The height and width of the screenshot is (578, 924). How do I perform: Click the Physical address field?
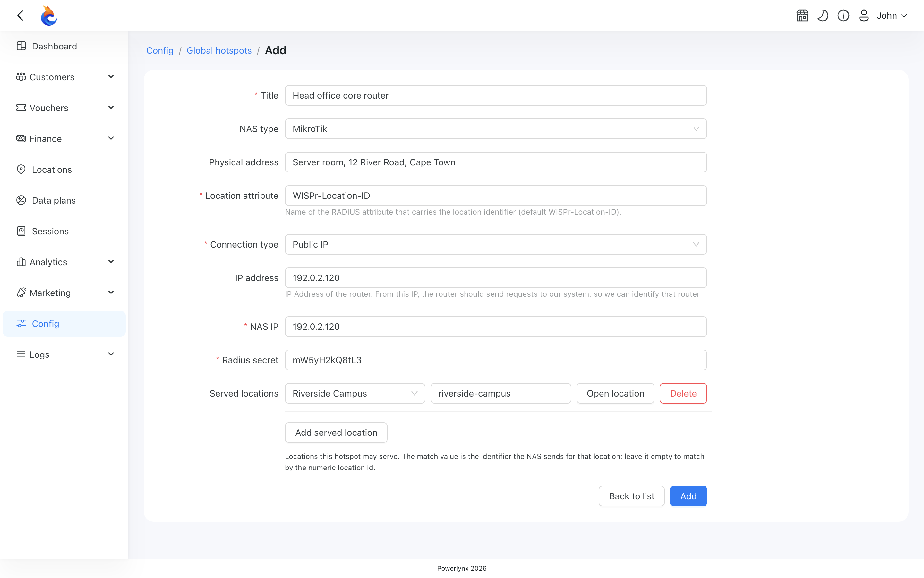[496, 162]
